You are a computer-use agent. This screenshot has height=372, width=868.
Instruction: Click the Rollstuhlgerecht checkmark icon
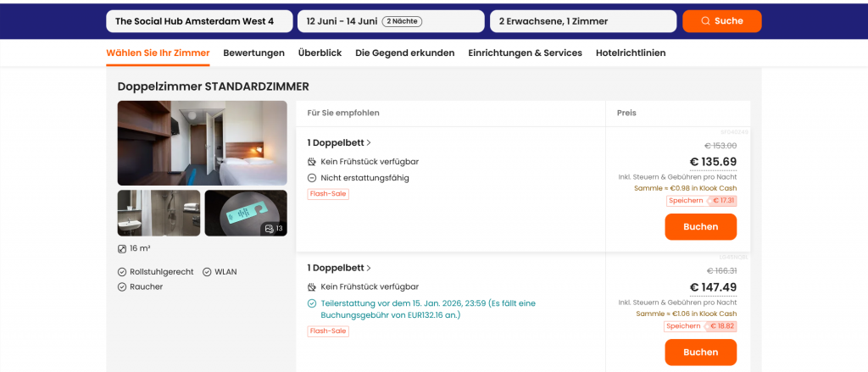pos(122,272)
